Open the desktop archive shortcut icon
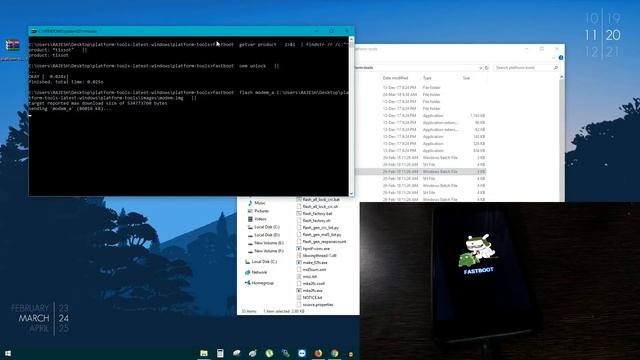 [13, 45]
